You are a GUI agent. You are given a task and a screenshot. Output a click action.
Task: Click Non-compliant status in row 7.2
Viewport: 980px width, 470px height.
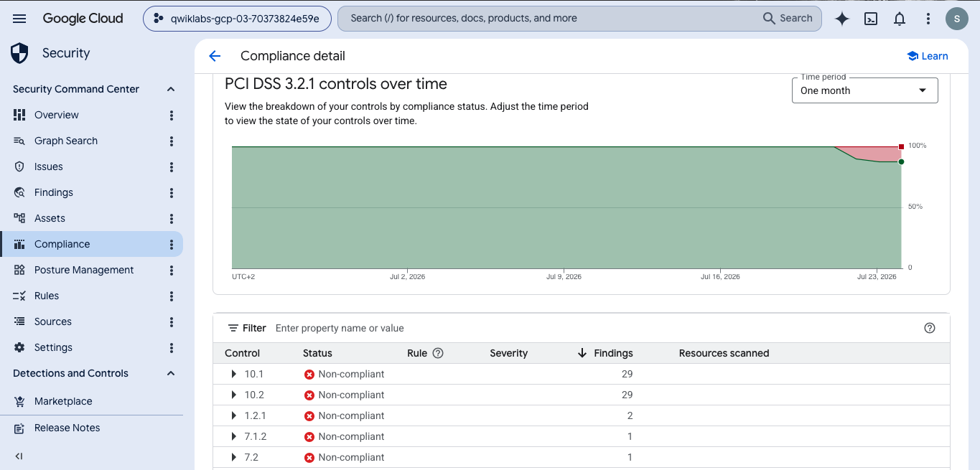344,457
